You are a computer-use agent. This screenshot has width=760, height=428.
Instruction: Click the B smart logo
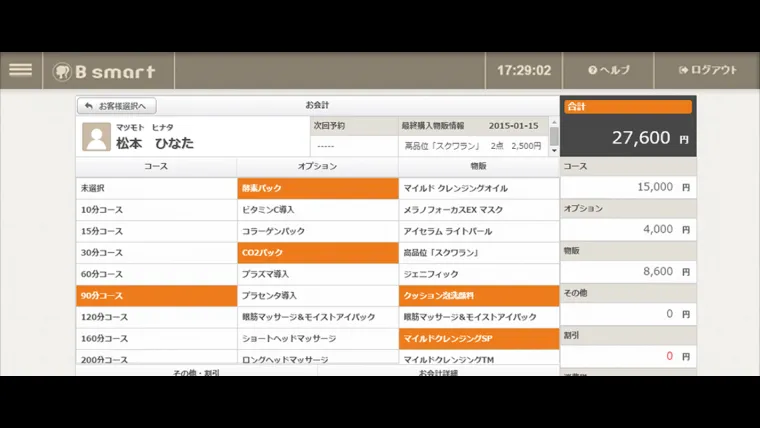point(104,71)
